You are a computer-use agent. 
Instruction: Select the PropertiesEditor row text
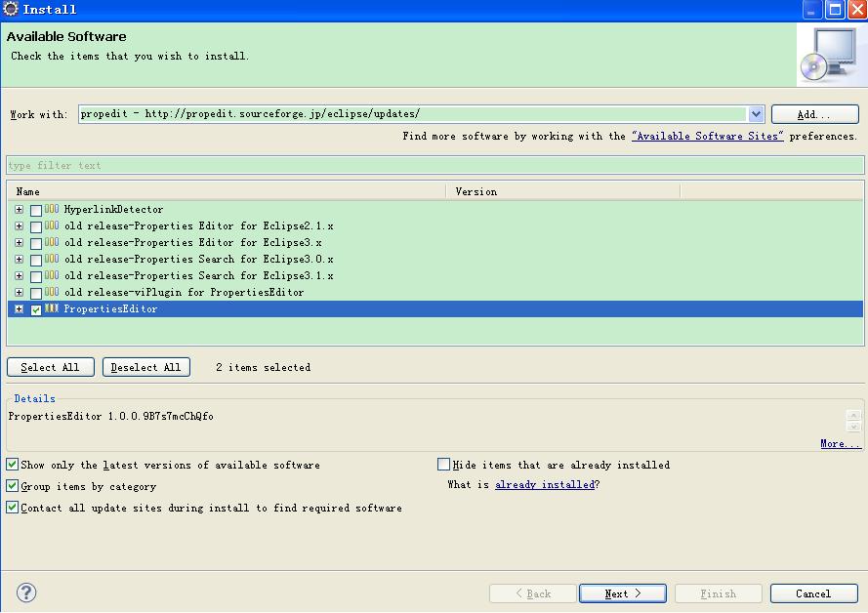[x=110, y=308]
